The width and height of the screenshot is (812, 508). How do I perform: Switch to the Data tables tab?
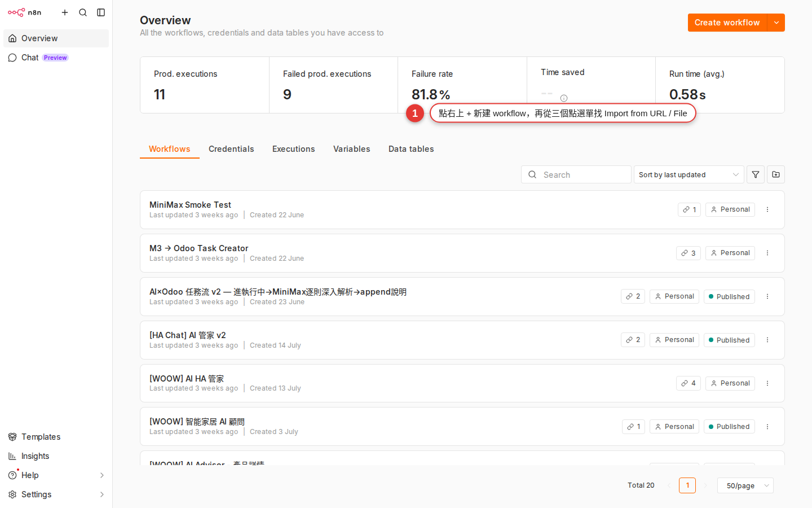(411, 149)
